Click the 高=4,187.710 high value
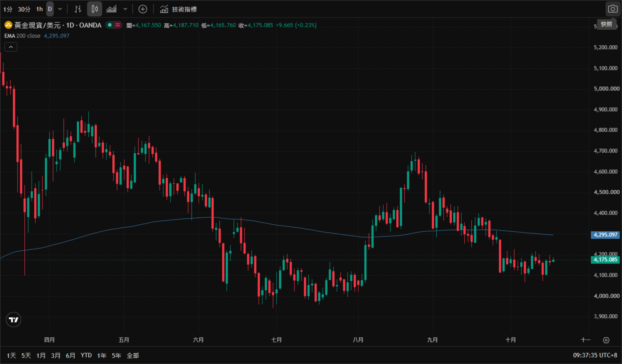The image size is (622, 364). (181, 25)
